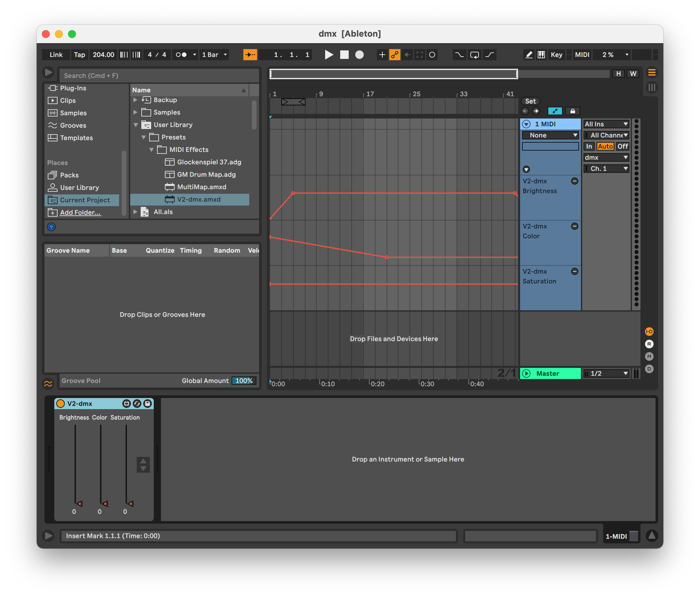Click the transport Play button
700x597 pixels.
(x=328, y=55)
